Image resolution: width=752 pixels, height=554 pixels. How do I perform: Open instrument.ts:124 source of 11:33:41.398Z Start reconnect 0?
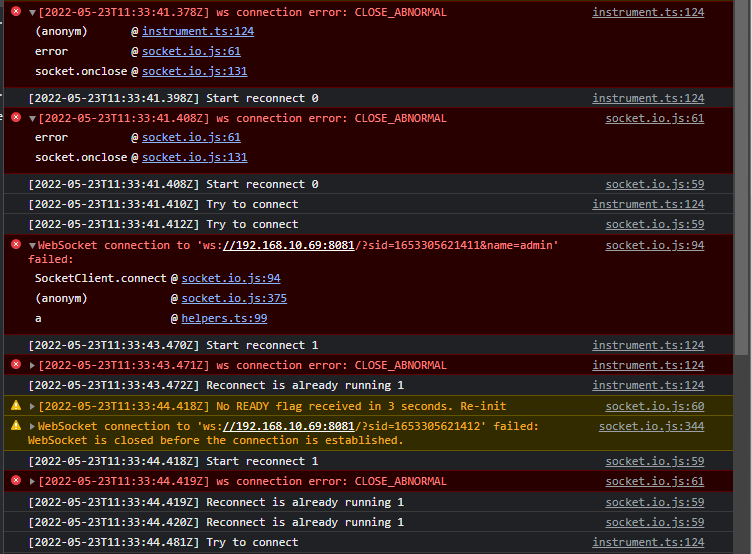648,98
